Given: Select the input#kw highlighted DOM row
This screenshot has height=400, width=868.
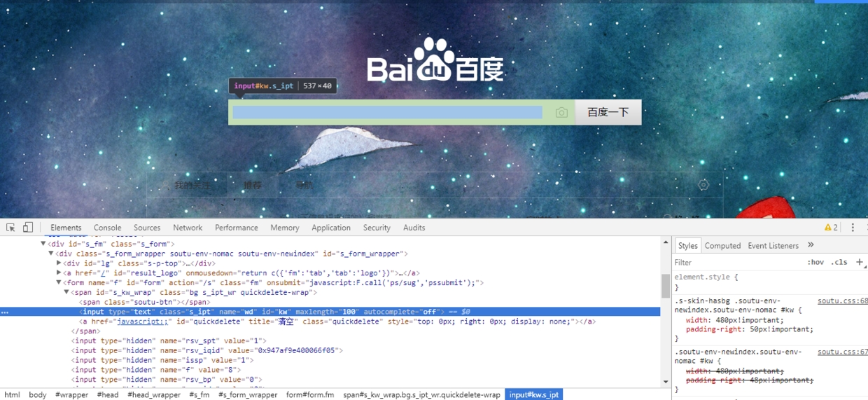Looking at the screenshot, I should [x=332, y=312].
